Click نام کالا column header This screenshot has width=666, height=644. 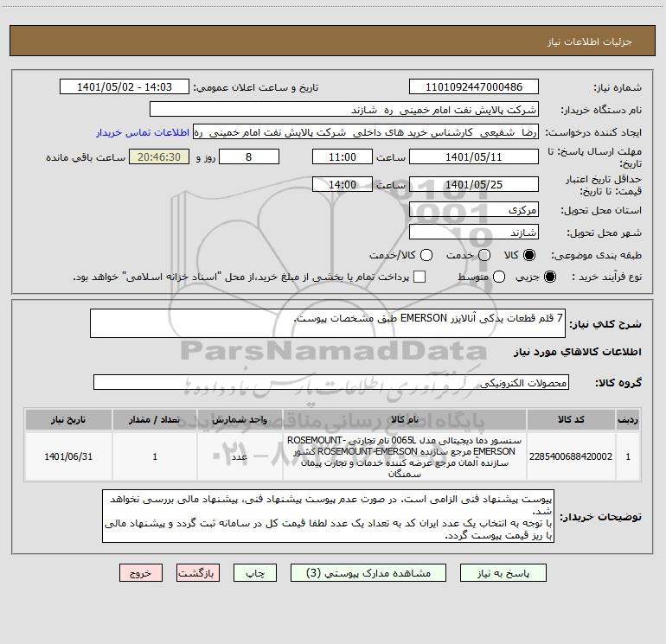[x=405, y=419]
